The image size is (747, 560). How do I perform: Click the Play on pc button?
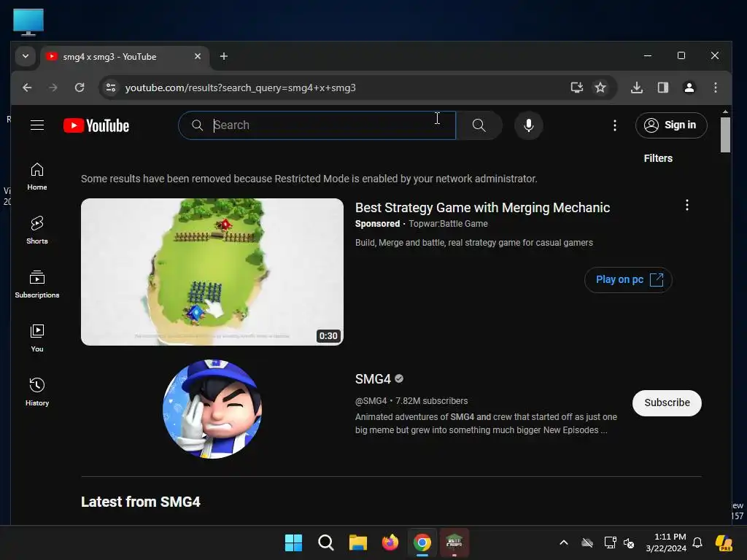(628, 280)
